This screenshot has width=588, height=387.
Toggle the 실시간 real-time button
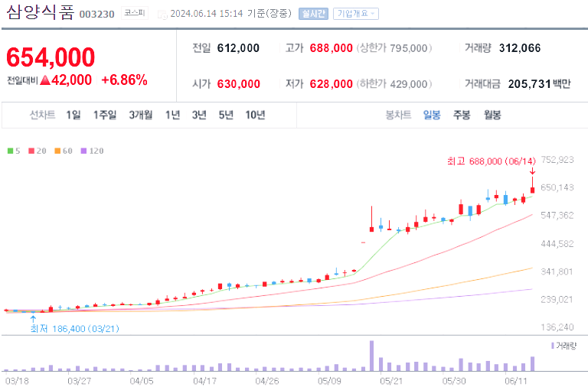313,14
